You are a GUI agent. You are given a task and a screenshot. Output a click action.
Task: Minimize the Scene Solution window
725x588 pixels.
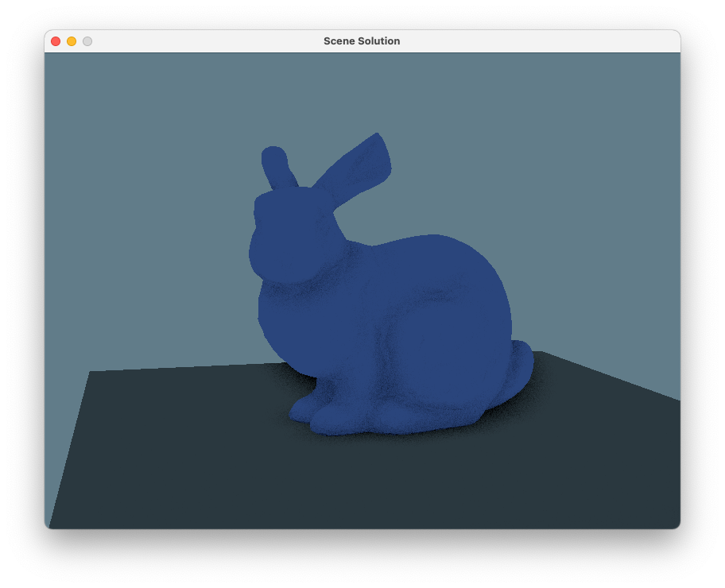[72, 41]
